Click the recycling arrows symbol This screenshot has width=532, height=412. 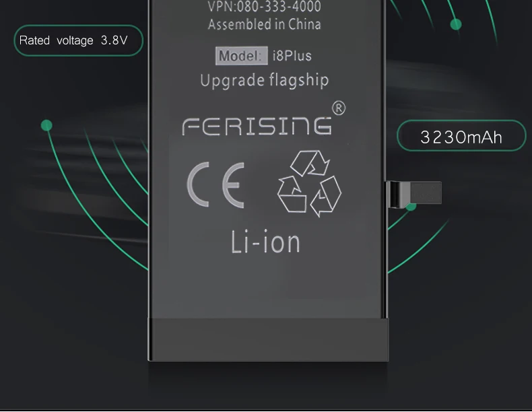[x=309, y=184]
